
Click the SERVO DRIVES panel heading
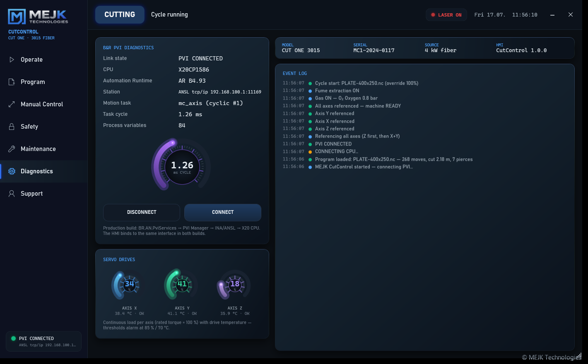coord(119,259)
